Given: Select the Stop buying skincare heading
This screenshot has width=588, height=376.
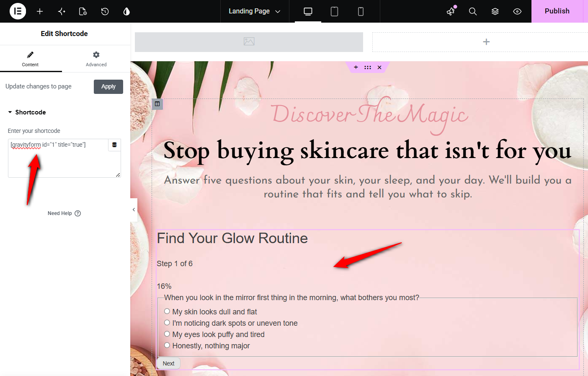Looking at the screenshot, I should [367, 151].
